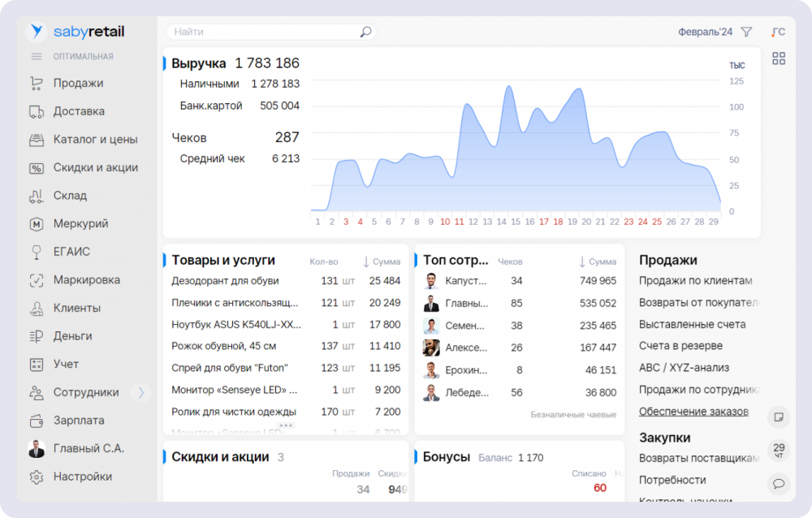Click the Найти search input field
Screen dimensions: 812x518
point(260,32)
